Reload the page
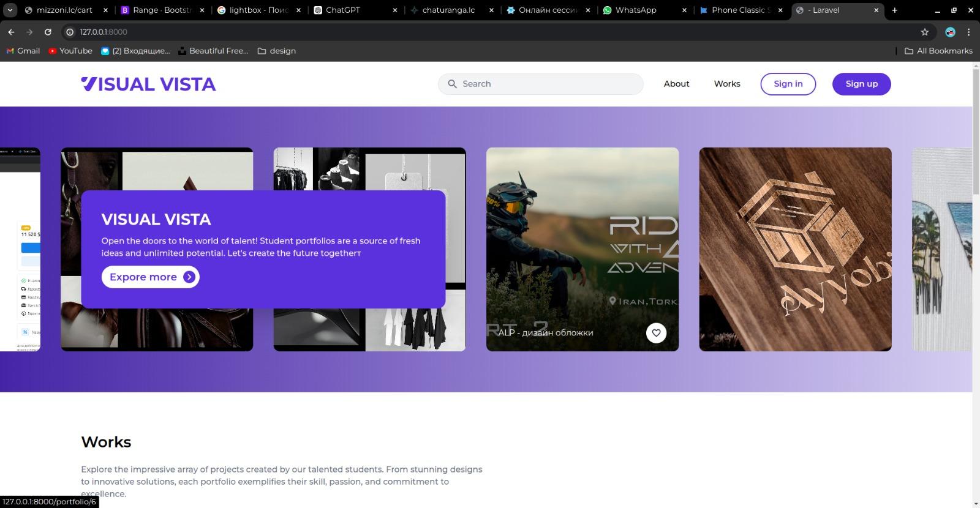 point(48,32)
